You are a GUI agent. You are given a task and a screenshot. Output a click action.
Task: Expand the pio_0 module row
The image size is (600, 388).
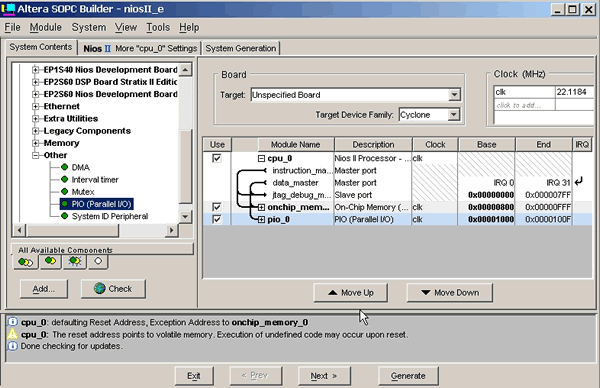click(x=261, y=220)
